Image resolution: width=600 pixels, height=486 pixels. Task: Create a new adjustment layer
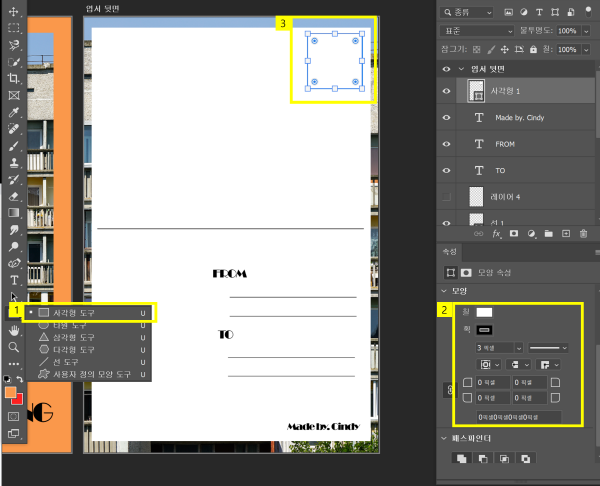coord(531,233)
